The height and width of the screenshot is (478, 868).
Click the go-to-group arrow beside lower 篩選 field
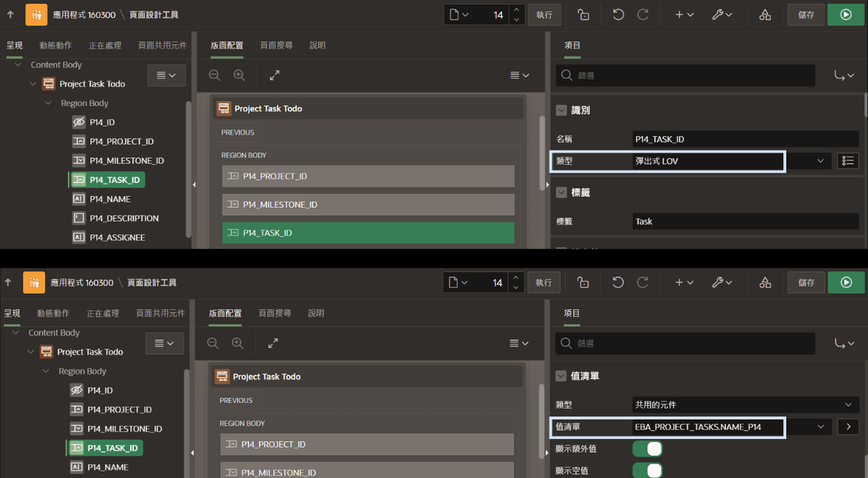click(x=844, y=343)
